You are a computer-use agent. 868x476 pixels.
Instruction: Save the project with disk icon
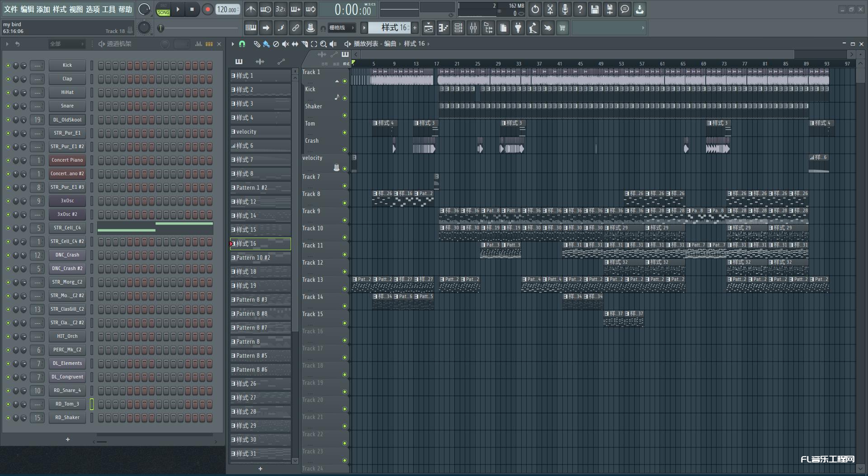(595, 9)
